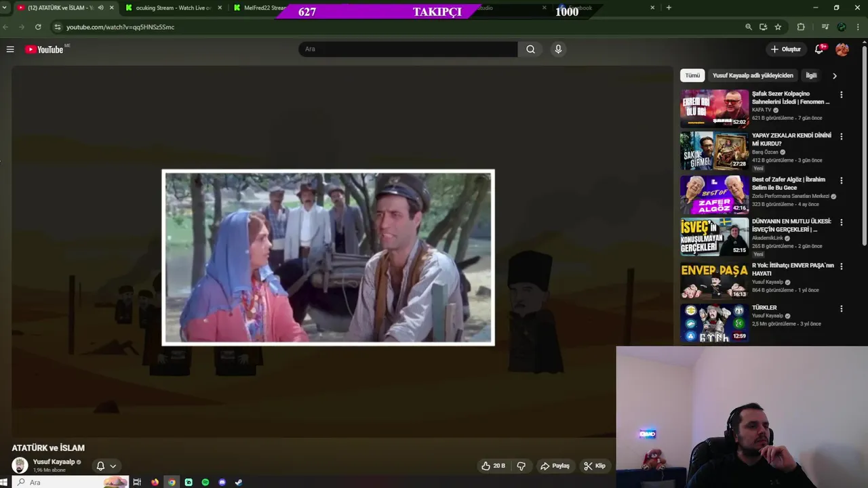This screenshot has height=488, width=868.
Task: Click the install app icon in address bar
Action: click(x=763, y=27)
